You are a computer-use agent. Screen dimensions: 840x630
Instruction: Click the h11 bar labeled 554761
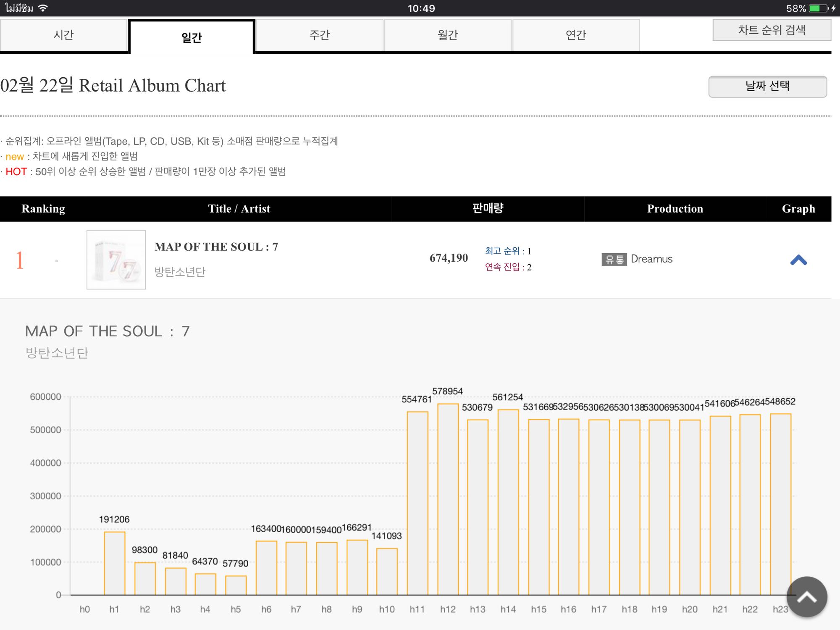[417, 503]
